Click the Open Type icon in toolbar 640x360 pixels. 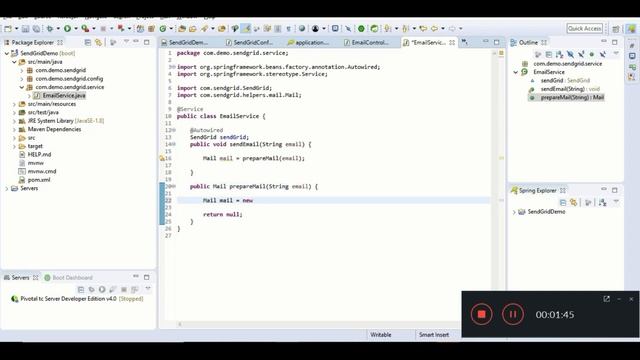(182, 29)
